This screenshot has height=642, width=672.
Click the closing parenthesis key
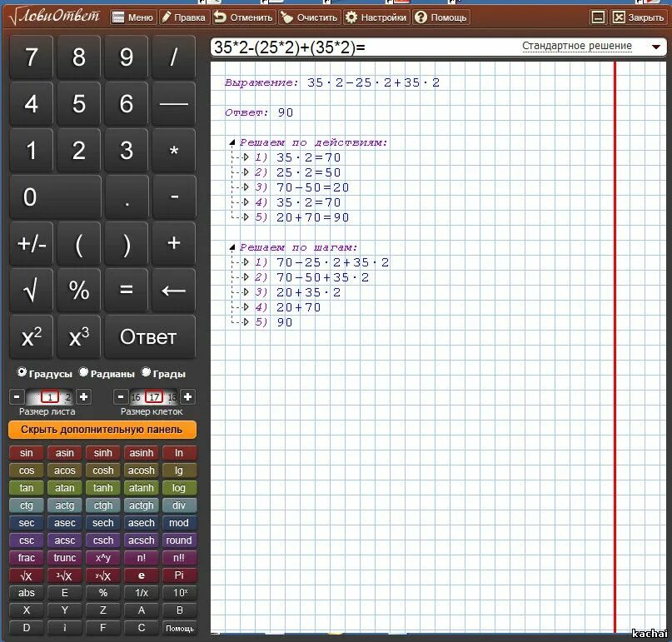126,244
